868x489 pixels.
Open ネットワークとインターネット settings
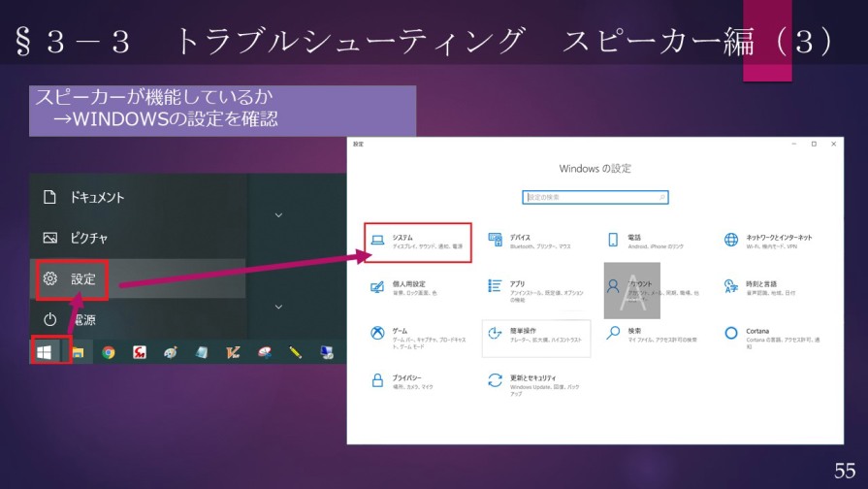(731, 240)
